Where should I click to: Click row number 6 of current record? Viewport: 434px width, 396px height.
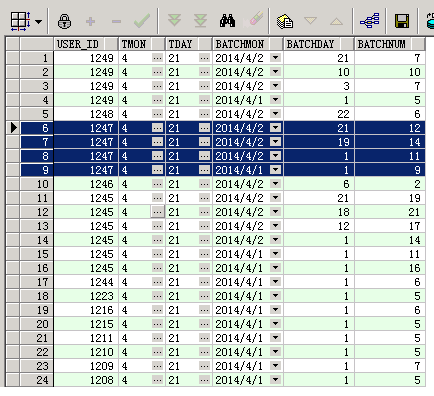tap(37, 128)
